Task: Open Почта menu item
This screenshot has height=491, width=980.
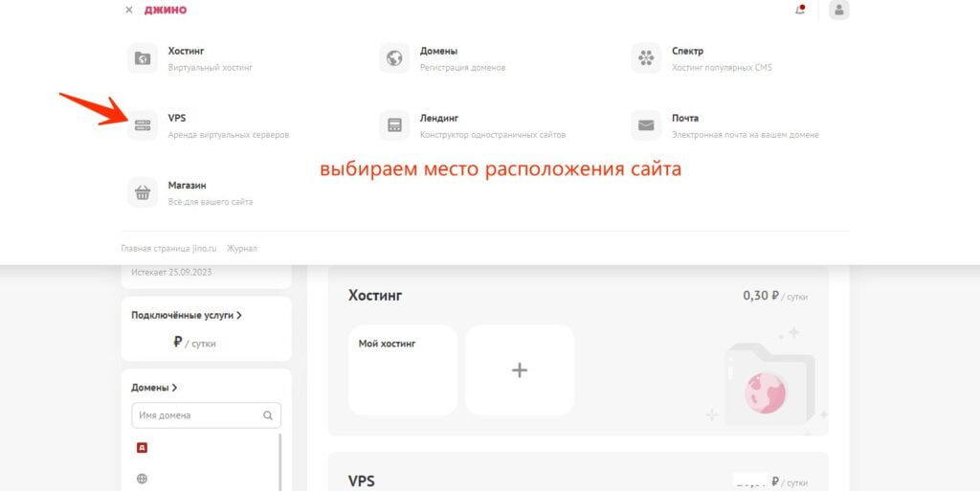Action: [685, 118]
